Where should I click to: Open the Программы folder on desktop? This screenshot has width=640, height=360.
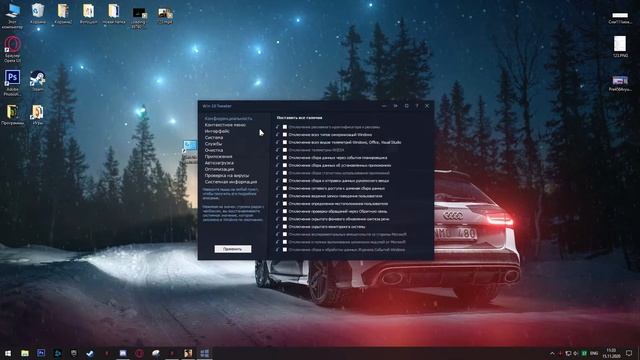[12, 115]
